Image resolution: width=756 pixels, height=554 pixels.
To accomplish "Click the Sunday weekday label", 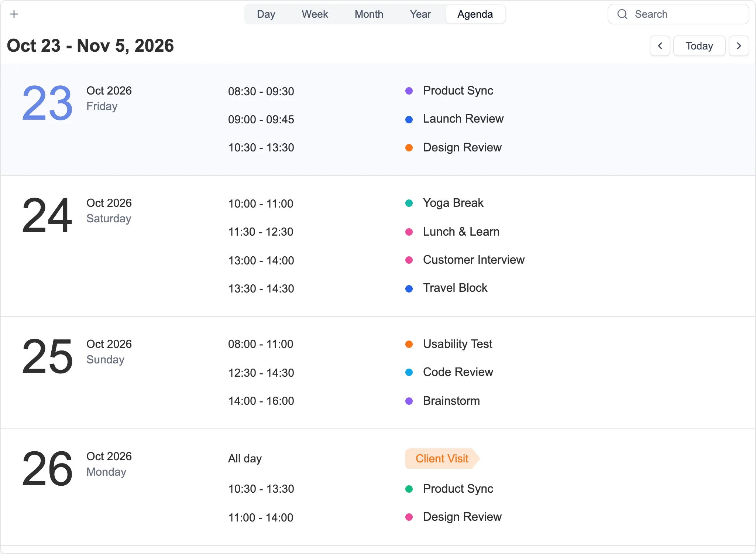I will click(106, 360).
